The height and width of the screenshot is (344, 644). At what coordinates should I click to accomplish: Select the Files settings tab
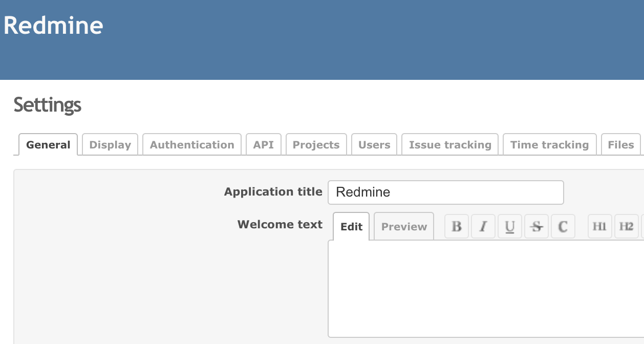(x=621, y=145)
